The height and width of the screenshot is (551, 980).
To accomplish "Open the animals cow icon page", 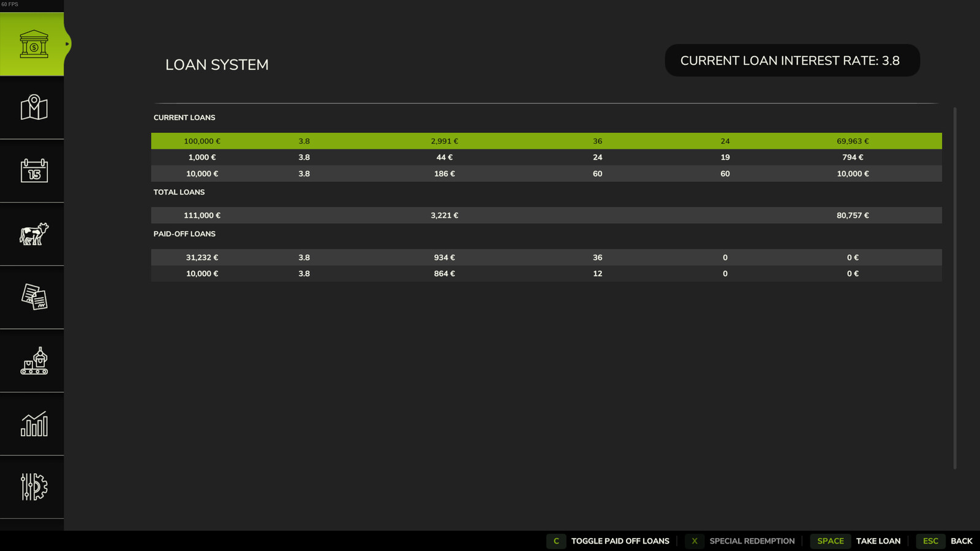I will tap(34, 234).
